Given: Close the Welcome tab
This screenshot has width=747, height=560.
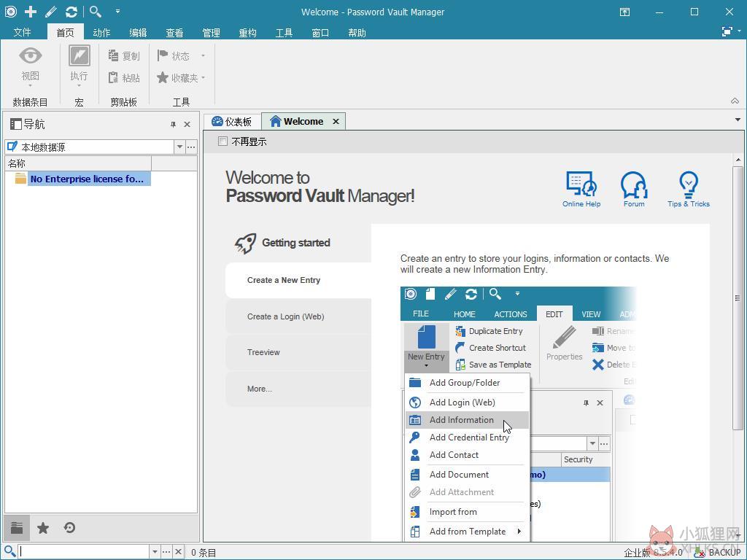Looking at the screenshot, I should pyautogui.click(x=336, y=122).
